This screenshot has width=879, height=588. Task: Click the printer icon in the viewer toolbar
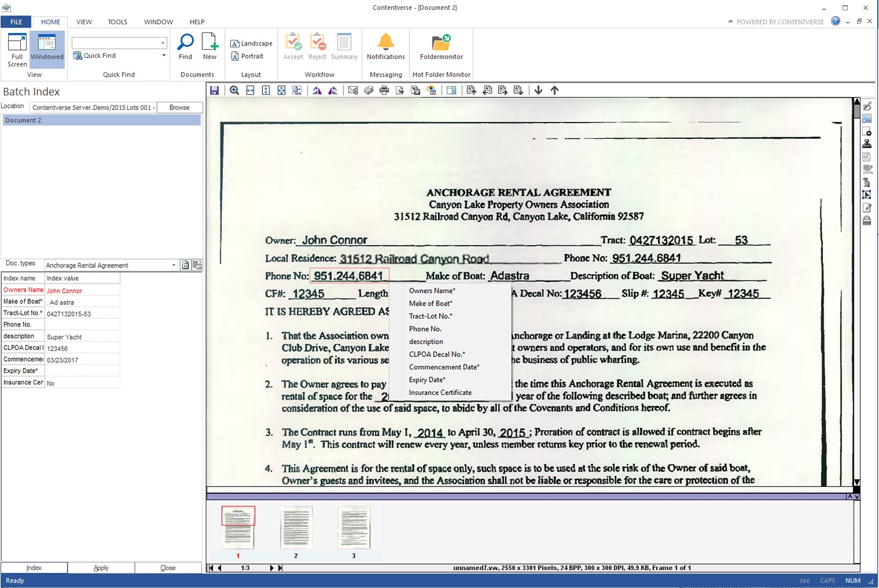(384, 90)
